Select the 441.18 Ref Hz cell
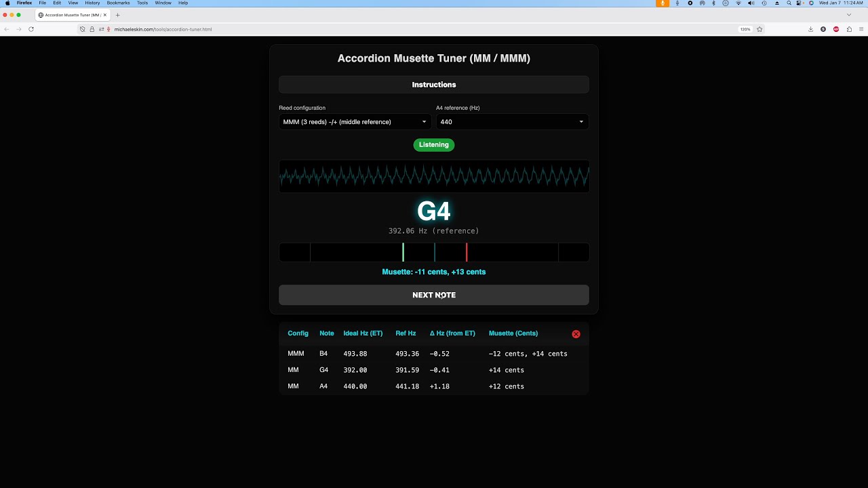868x488 pixels. pyautogui.click(x=407, y=386)
